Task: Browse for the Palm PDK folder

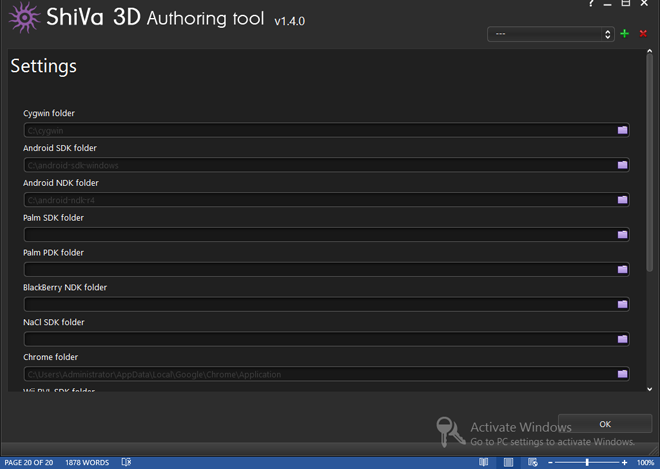Action: [622, 269]
